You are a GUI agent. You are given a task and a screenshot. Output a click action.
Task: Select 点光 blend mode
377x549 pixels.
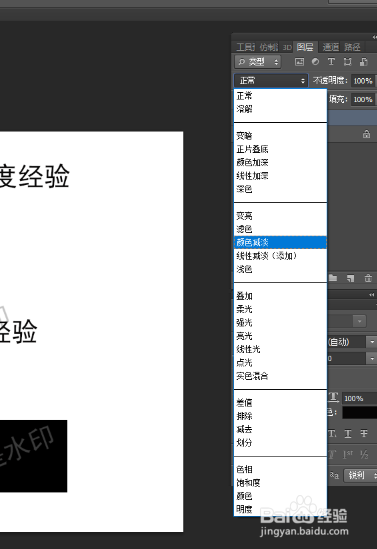[x=280, y=362]
